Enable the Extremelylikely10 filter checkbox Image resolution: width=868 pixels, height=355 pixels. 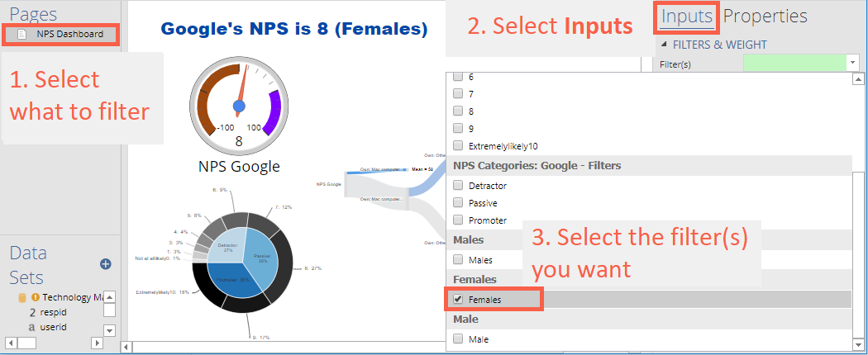[x=458, y=146]
